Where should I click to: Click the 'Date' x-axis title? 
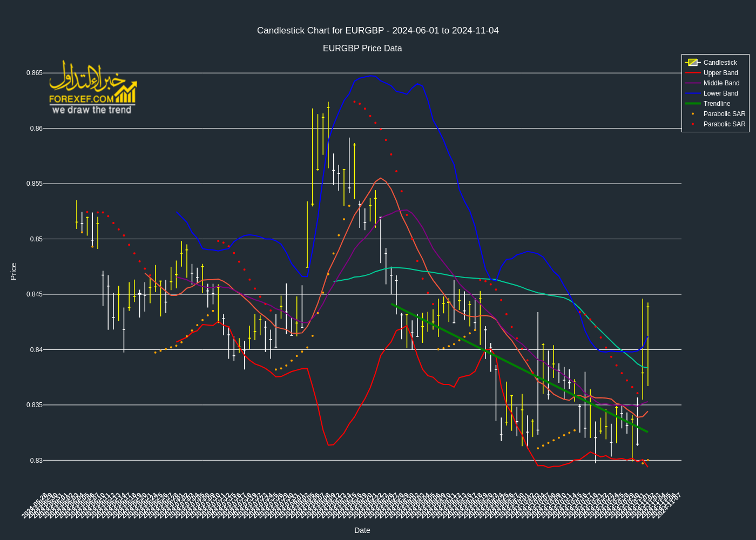[x=362, y=530]
